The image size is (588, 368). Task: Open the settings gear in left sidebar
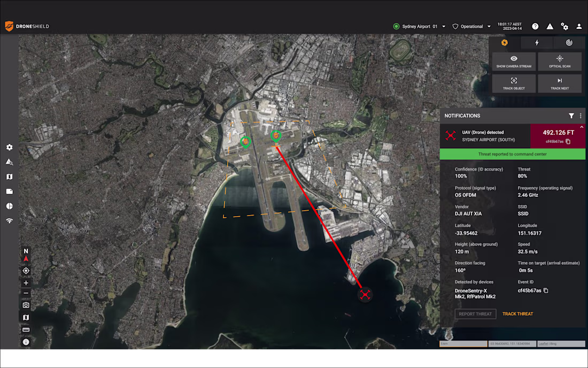tap(10, 148)
